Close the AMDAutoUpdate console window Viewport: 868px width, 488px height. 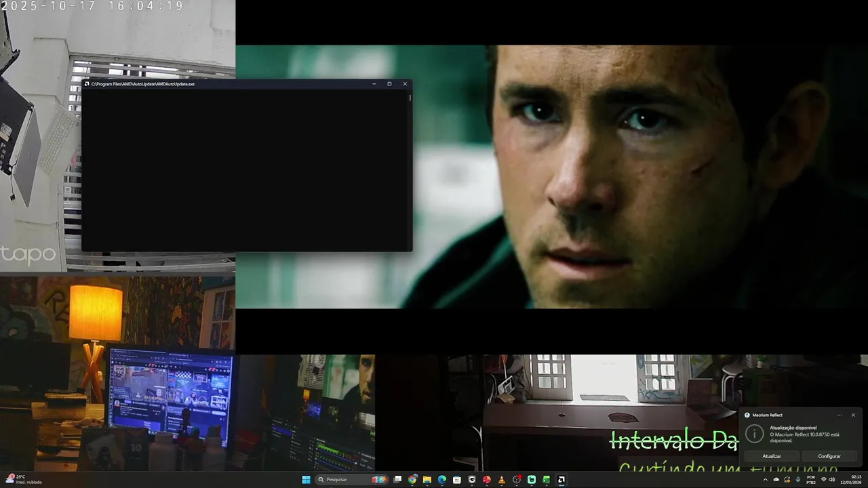405,84
